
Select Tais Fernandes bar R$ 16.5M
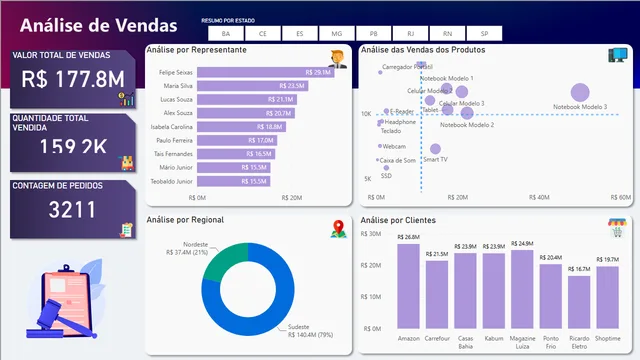pyautogui.click(x=236, y=154)
